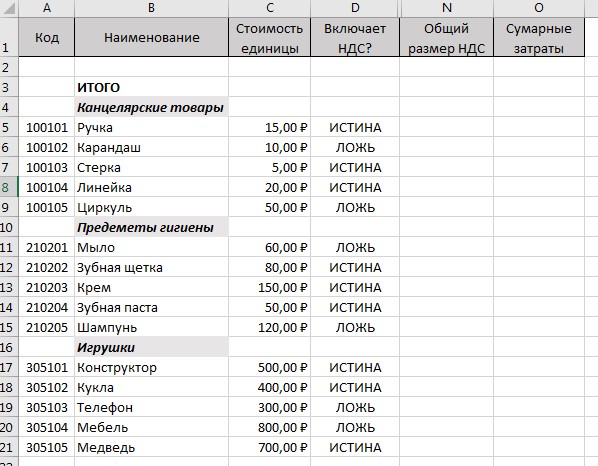The width and height of the screenshot is (598, 466).
Task: Select the ЛОЖЬ value for Карандаш
Action: coord(355,147)
